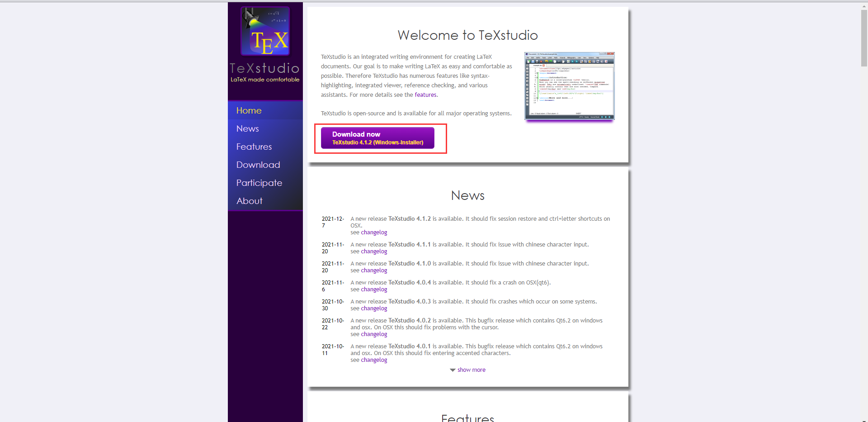The width and height of the screenshot is (868, 422).
Task: Click the bold 'TeXstudio 4.0.3' release text
Action: 410,302
